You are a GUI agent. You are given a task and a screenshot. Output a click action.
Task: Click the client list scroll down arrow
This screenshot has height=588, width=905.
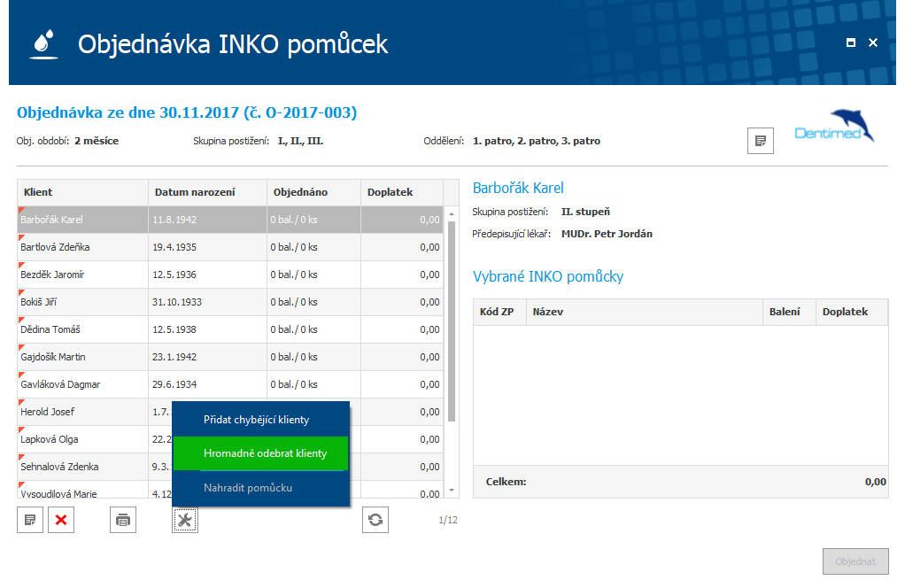pos(452,491)
